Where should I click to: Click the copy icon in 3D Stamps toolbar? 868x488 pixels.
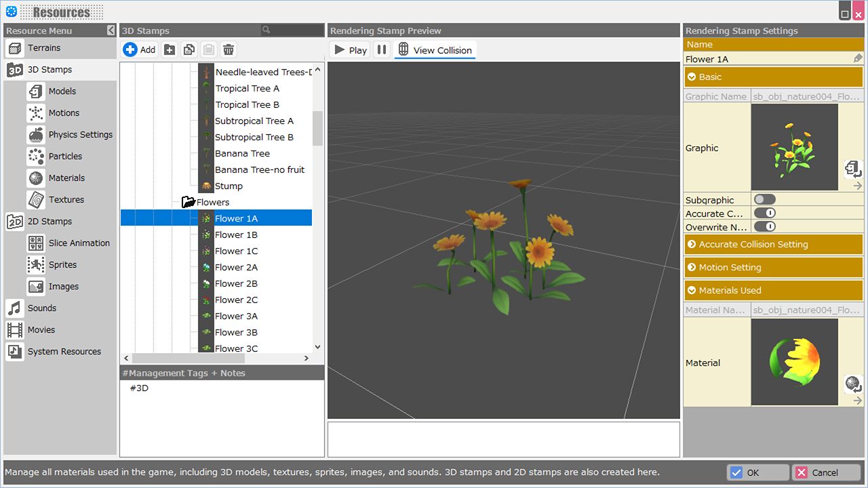189,49
